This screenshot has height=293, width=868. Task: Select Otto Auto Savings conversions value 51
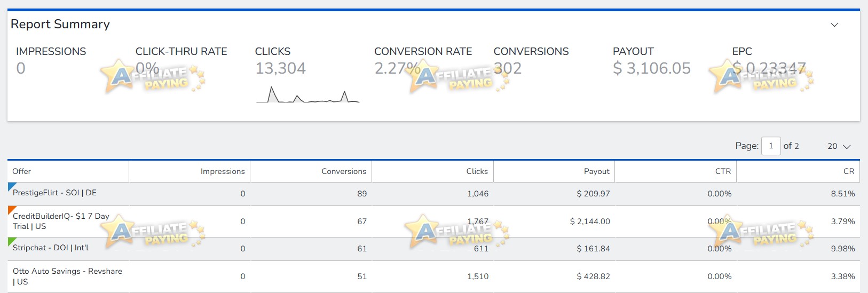362,276
